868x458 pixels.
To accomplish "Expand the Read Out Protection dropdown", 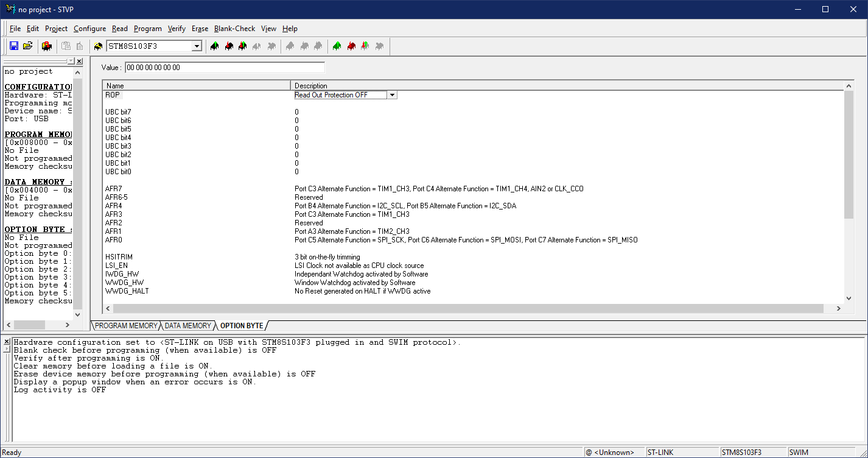I will tap(392, 95).
